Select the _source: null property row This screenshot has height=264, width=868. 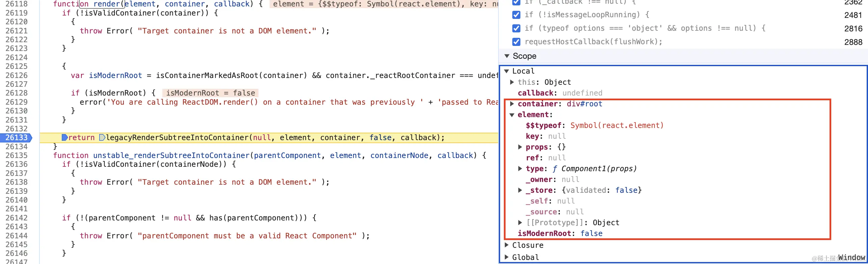(555, 212)
